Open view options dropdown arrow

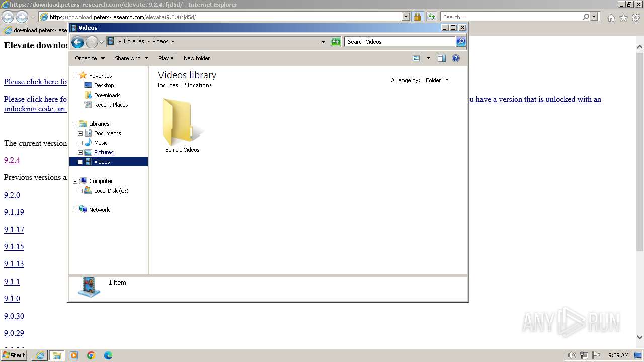pyautogui.click(x=428, y=58)
